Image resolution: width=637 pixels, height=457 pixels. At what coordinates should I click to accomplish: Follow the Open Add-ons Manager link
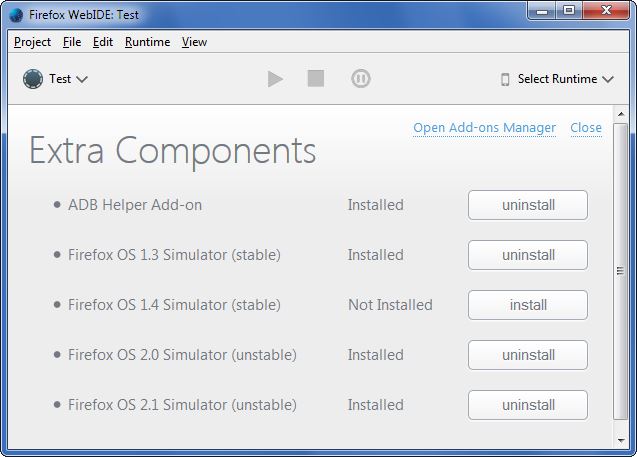484,128
